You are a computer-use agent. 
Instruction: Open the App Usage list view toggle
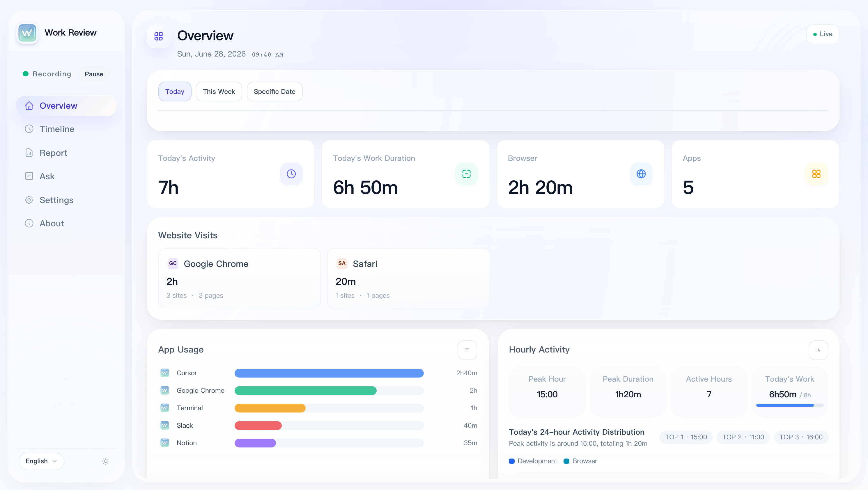coord(467,350)
